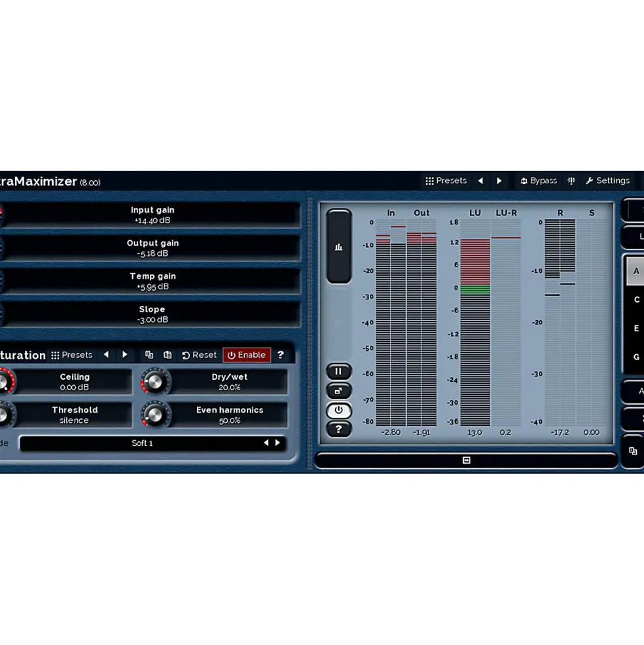Click the Out meter column header

coord(421,213)
